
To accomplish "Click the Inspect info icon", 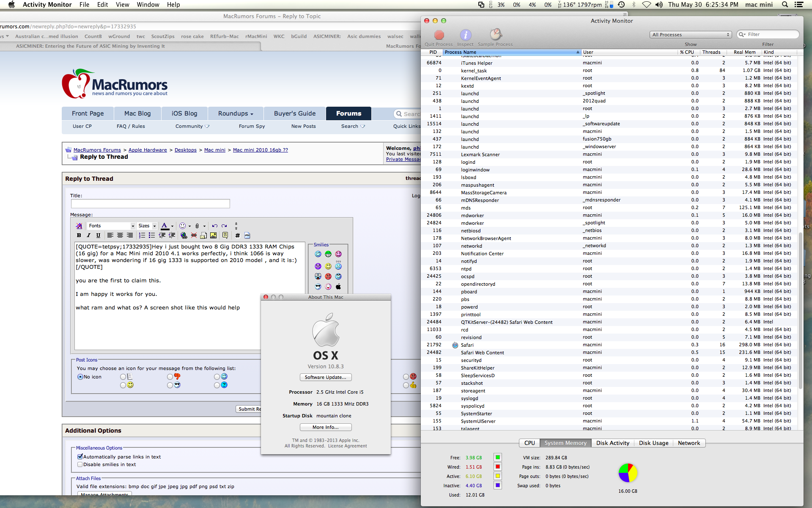I will pyautogui.click(x=465, y=35).
